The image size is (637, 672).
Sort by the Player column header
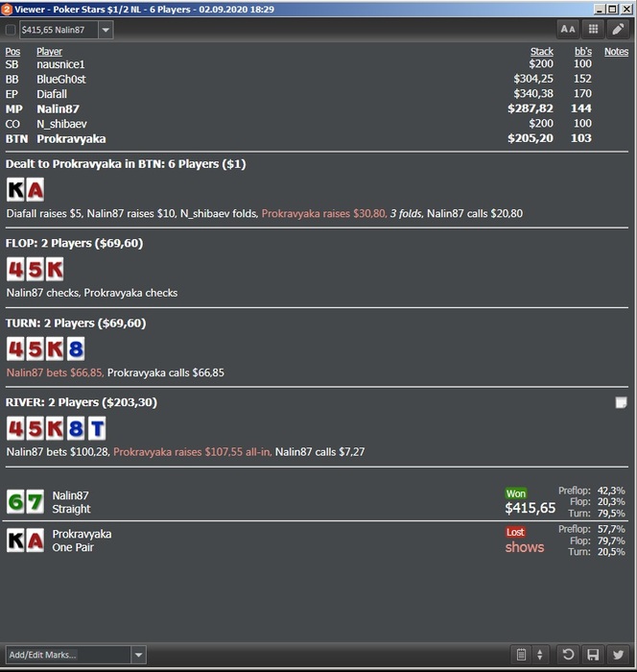point(49,52)
